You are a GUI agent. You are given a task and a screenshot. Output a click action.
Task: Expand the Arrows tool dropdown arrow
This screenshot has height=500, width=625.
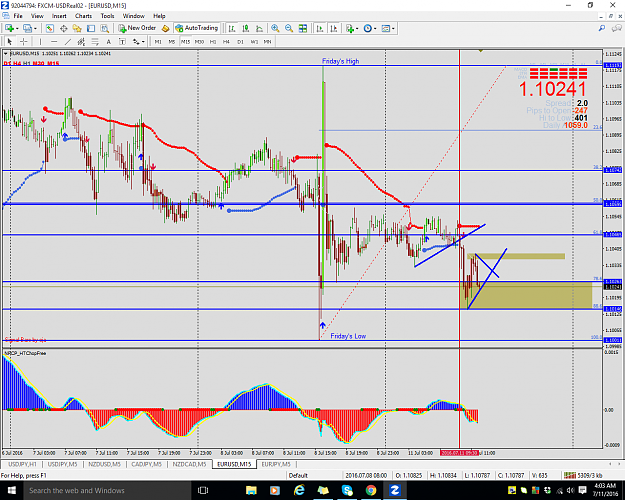143,41
